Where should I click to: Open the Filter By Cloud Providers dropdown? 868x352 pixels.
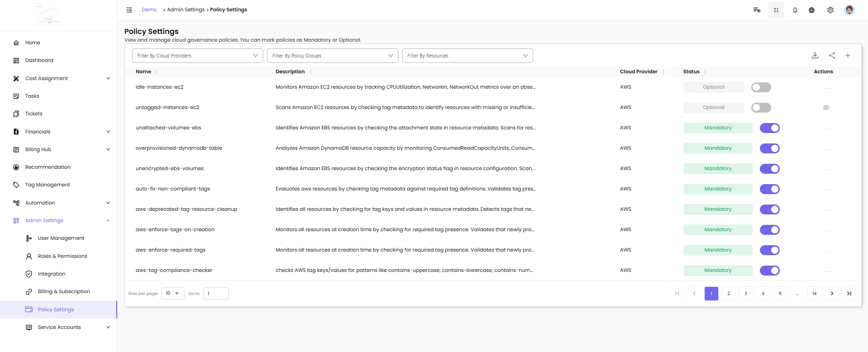[x=197, y=56]
